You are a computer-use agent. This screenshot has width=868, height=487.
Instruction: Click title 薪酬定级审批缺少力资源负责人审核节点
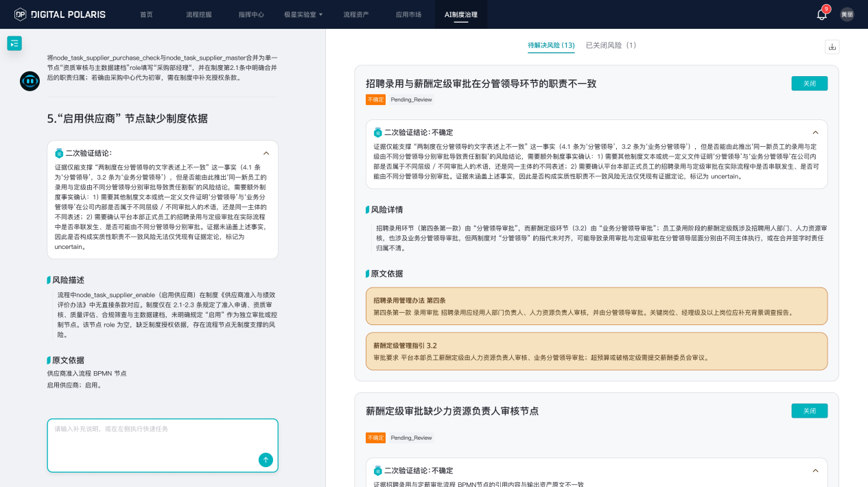pyautogui.click(x=452, y=411)
